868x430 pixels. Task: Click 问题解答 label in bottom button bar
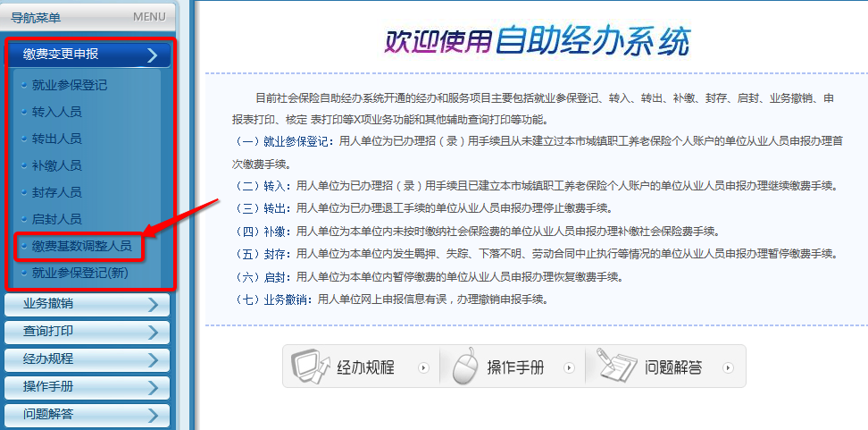(x=673, y=367)
